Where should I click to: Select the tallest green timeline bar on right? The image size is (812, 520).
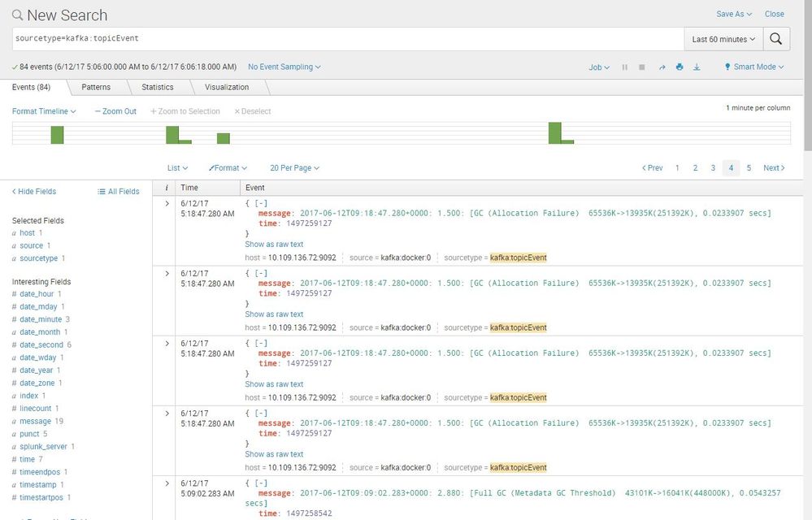click(x=554, y=133)
